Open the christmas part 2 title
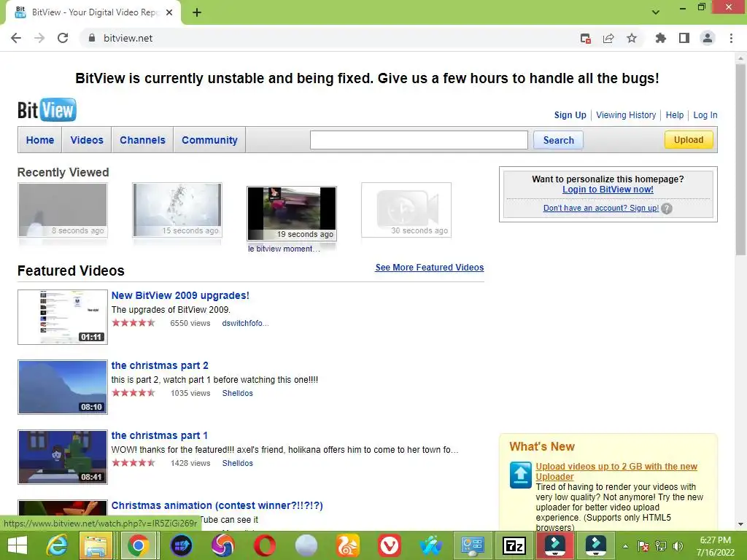This screenshot has width=747, height=560. (160, 365)
